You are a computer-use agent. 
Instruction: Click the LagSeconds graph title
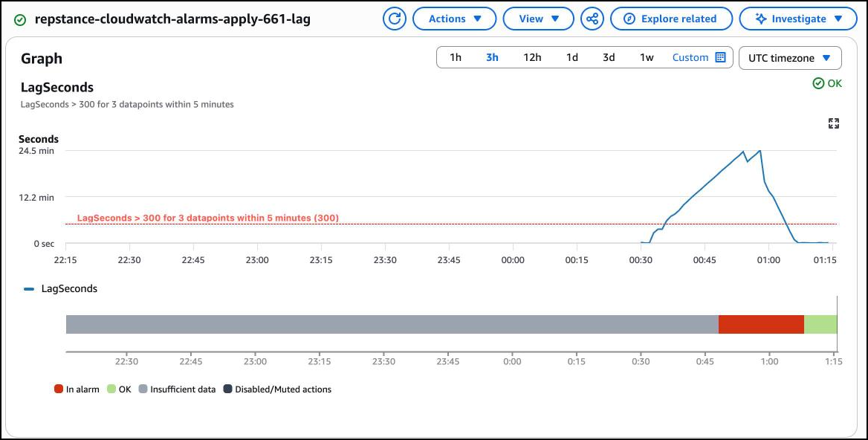pyautogui.click(x=57, y=88)
